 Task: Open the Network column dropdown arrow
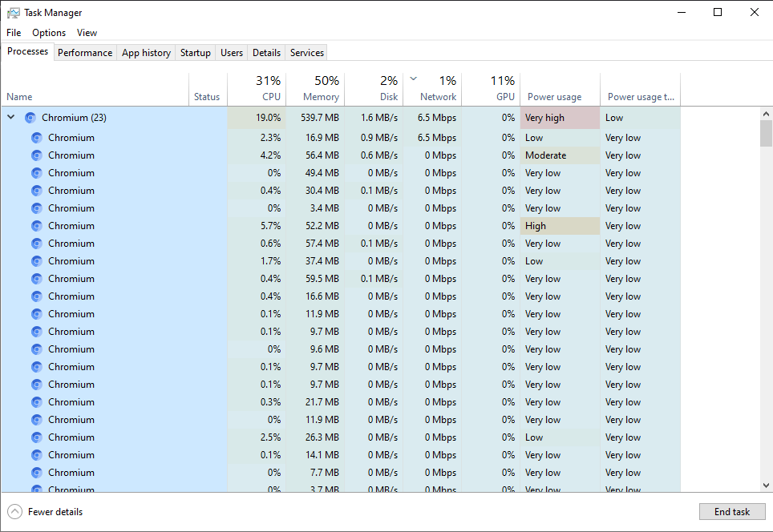413,80
